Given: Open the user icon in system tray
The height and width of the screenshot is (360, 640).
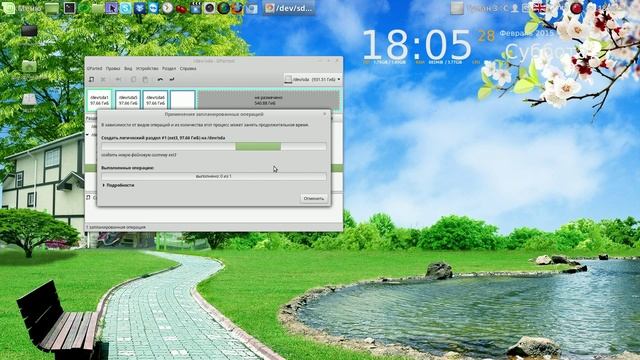Looking at the screenshot, I should click(x=515, y=8).
